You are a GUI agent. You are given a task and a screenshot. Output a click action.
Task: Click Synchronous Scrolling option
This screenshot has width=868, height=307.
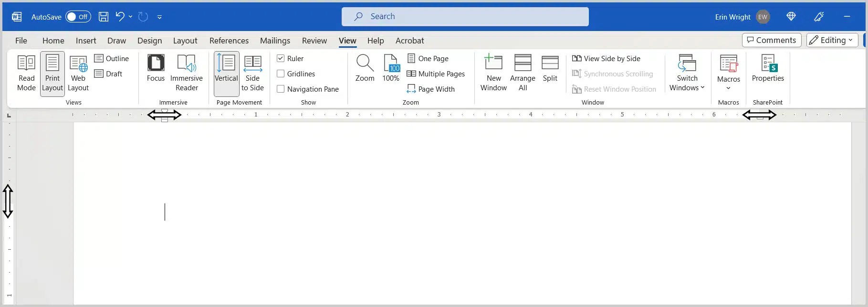click(612, 74)
